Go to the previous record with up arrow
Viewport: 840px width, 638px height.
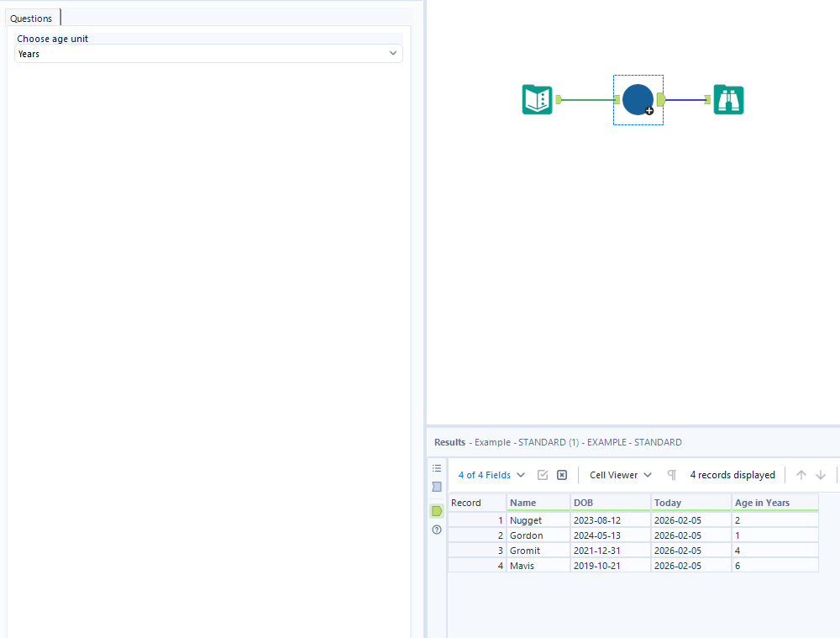tap(801, 475)
